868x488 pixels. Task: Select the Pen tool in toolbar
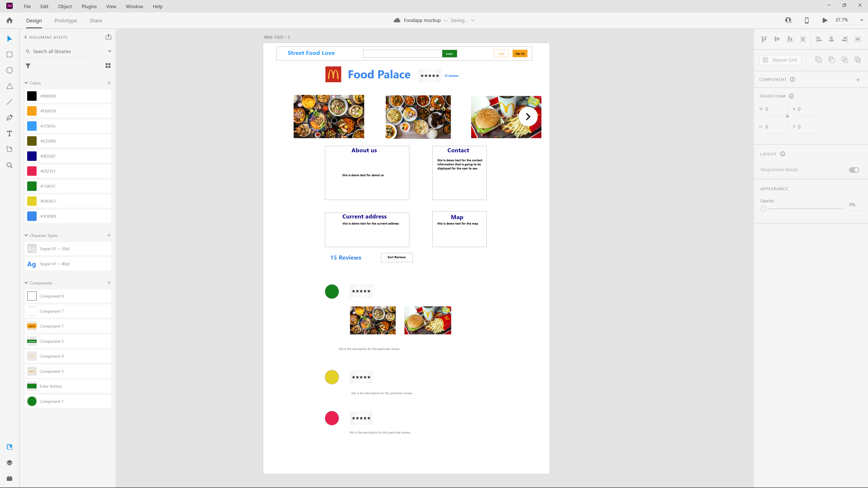(9, 117)
